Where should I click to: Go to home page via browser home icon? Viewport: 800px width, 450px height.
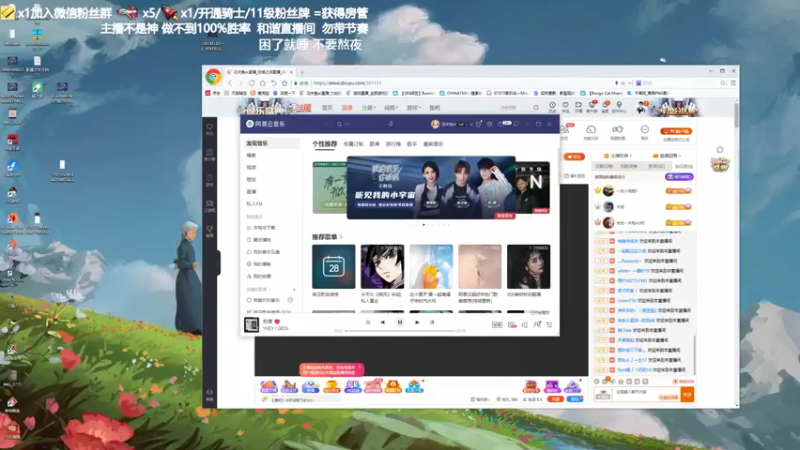(262, 83)
